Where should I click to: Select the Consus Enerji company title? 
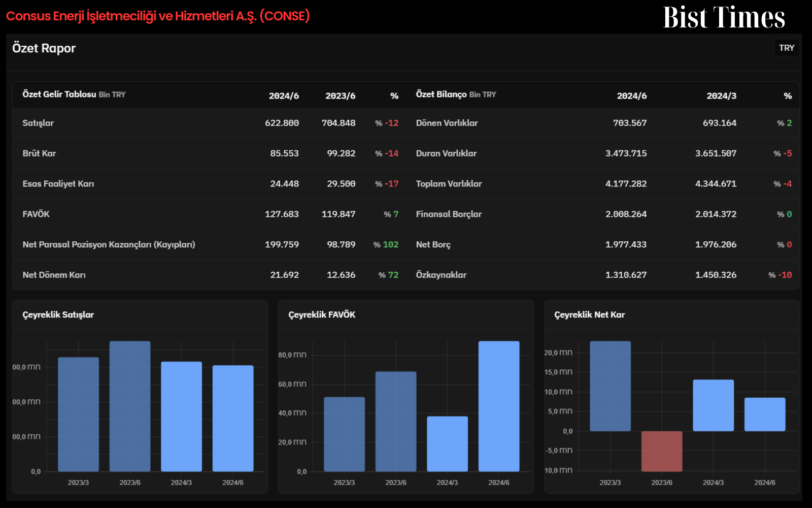click(x=158, y=16)
